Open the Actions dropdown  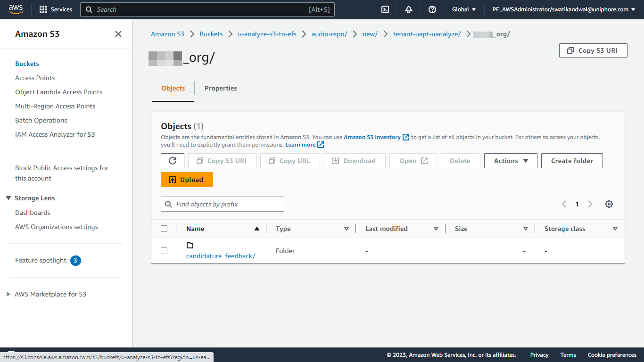pos(511,161)
